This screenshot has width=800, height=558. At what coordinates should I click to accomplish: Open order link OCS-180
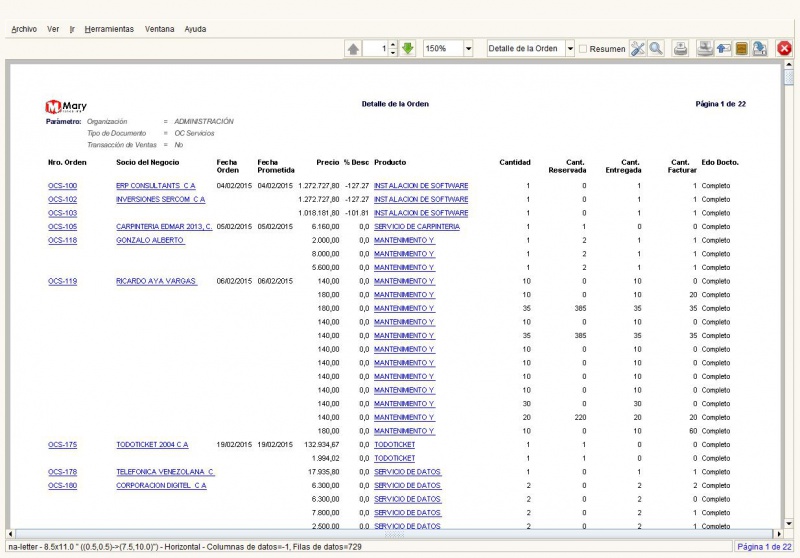coord(62,486)
